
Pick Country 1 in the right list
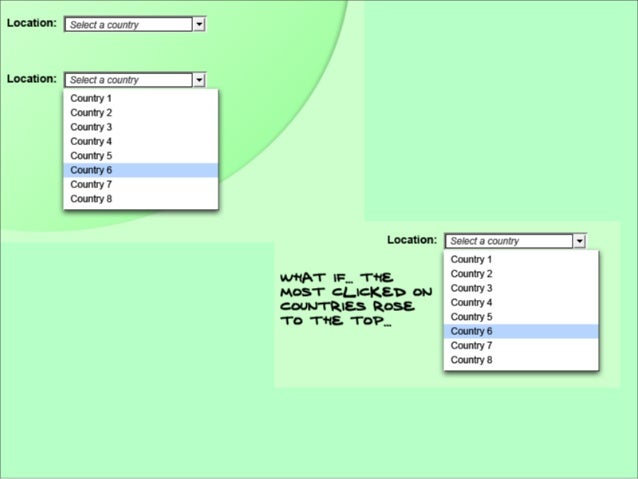tap(521, 259)
